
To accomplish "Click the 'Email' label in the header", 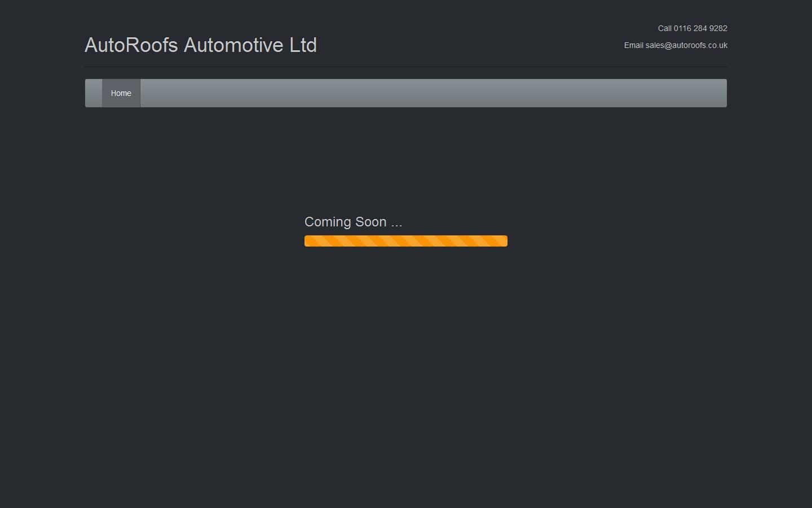I will [x=634, y=45].
